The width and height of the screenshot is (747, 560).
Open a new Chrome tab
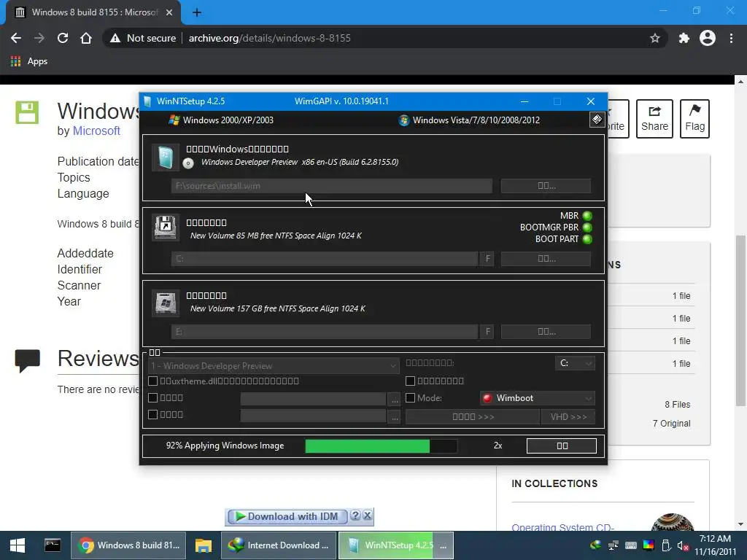click(x=197, y=12)
